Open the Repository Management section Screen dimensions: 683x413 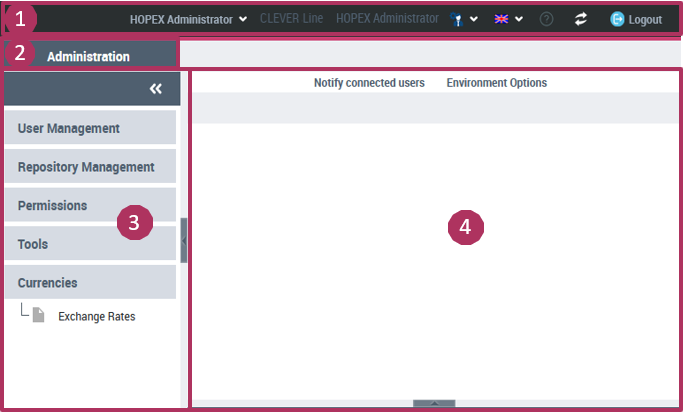(x=90, y=167)
